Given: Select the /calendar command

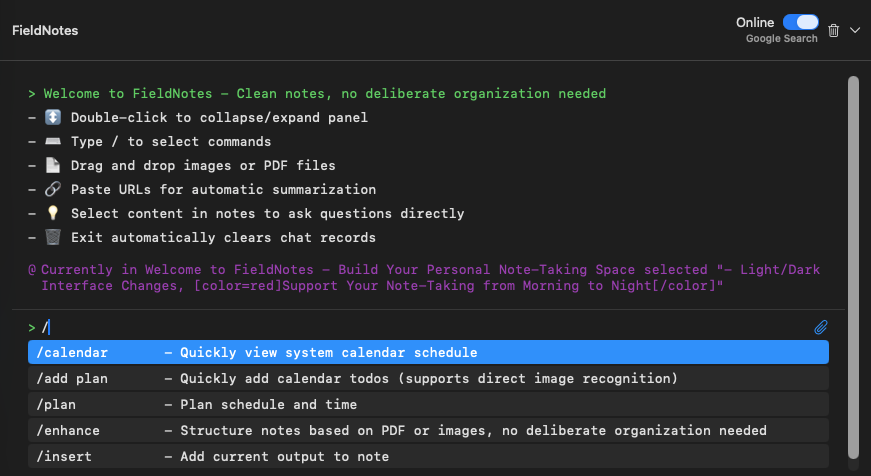Looking at the screenshot, I should tap(428, 352).
